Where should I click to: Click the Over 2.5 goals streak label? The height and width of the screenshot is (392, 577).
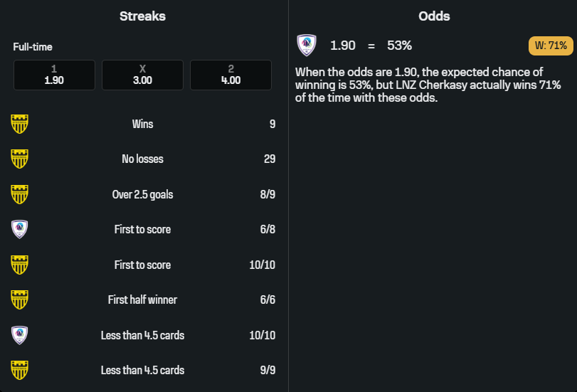click(x=142, y=194)
